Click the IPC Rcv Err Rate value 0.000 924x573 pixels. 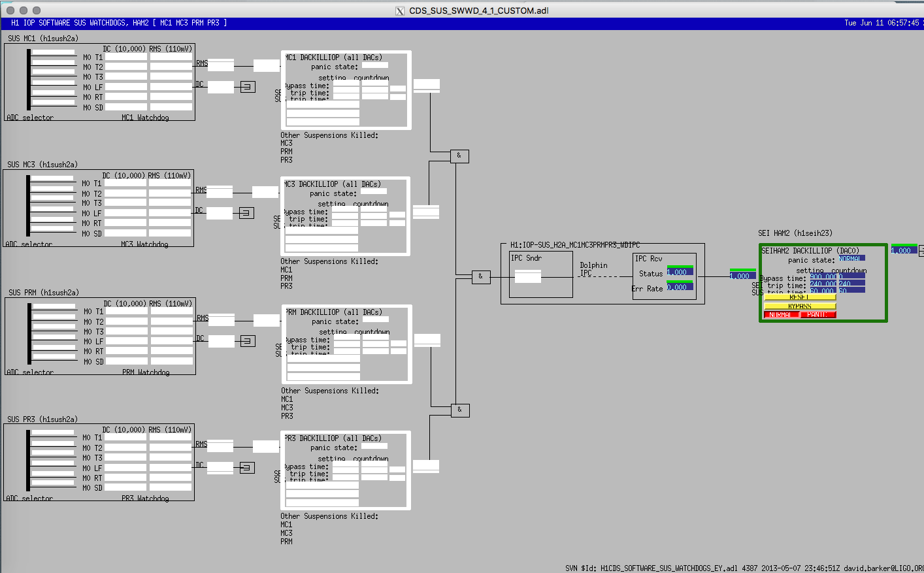click(680, 287)
